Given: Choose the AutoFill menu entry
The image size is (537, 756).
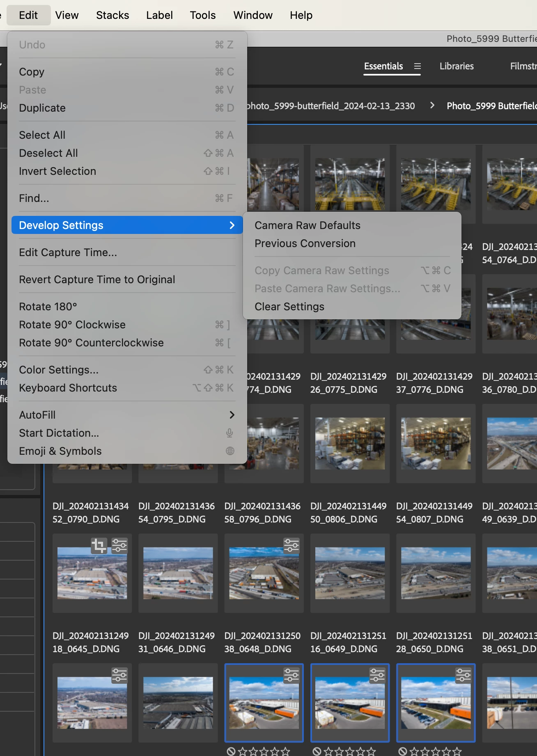Looking at the screenshot, I should (x=127, y=415).
